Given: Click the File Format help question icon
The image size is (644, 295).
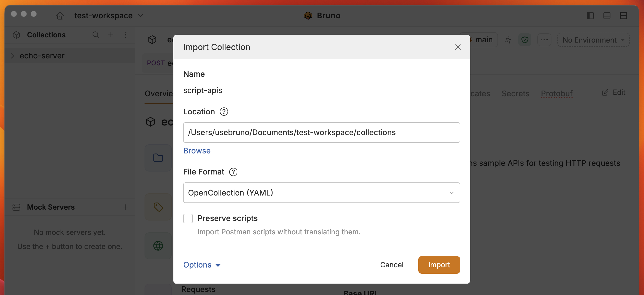Looking at the screenshot, I should [x=233, y=172].
